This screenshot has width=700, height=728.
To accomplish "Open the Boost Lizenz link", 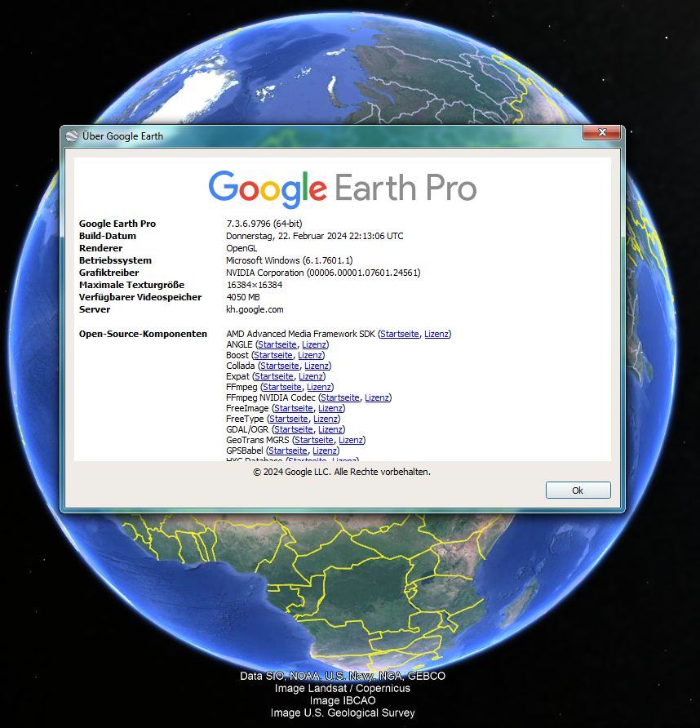I will pyautogui.click(x=310, y=355).
